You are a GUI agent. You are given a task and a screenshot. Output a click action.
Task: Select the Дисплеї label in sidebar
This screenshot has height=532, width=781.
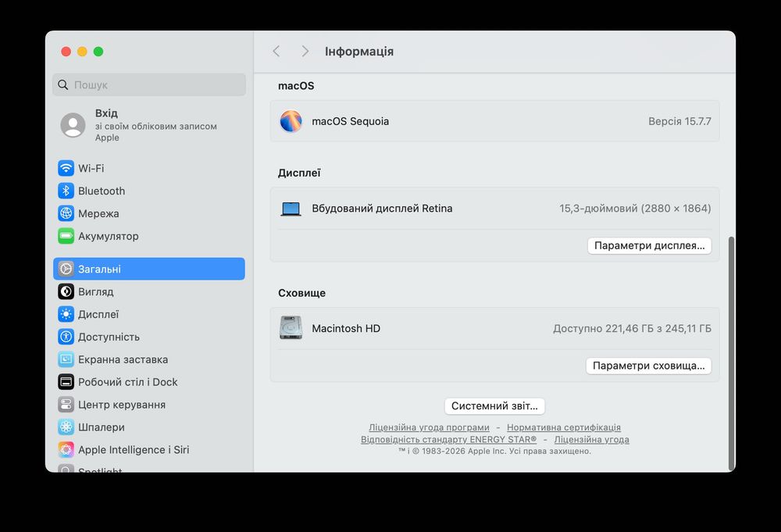point(98,314)
